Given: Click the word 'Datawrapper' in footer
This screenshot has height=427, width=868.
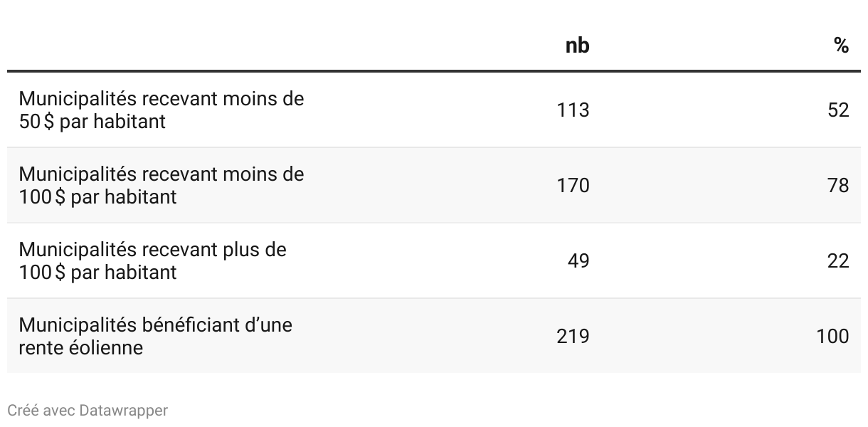Looking at the screenshot, I should point(124,411).
